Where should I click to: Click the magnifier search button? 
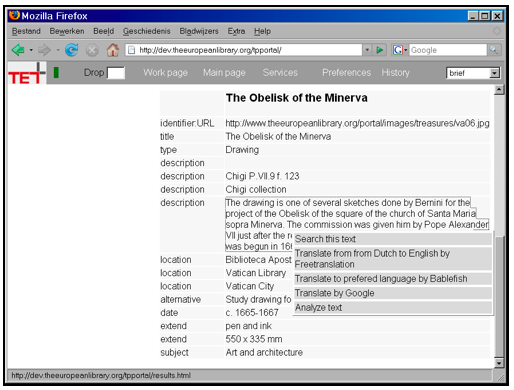pyautogui.click(x=493, y=50)
